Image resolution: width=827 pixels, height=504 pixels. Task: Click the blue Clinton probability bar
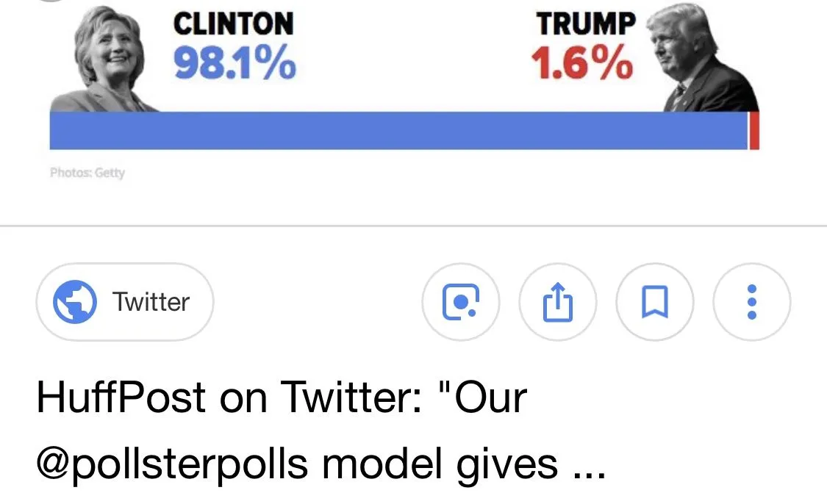tap(397, 131)
